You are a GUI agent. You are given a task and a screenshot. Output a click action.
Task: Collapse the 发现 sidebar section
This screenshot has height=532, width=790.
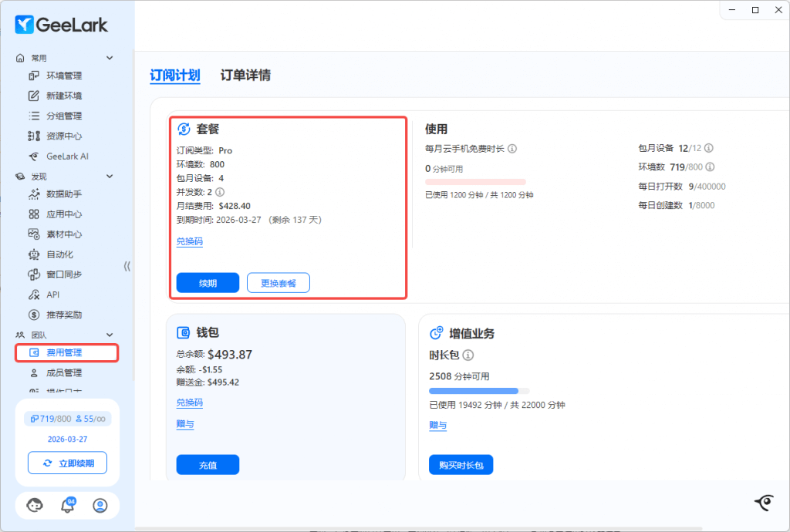click(x=110, y=177)
